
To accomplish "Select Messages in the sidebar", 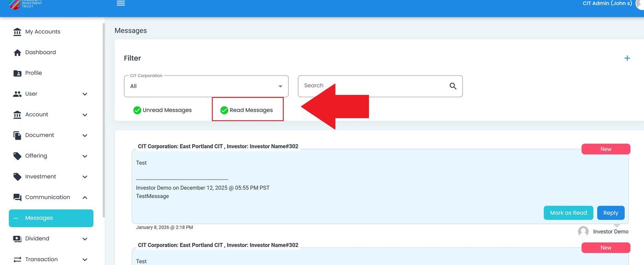I will pos(51,218).
